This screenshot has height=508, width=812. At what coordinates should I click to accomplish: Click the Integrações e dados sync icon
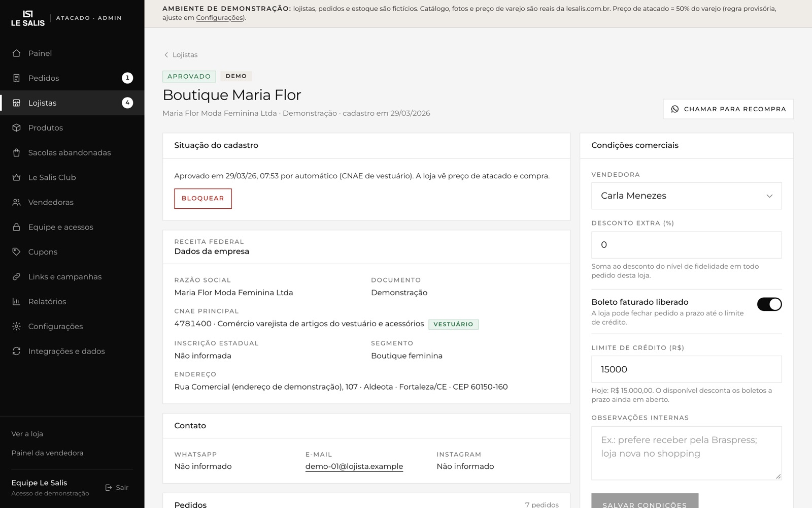(x=16, y=351)
